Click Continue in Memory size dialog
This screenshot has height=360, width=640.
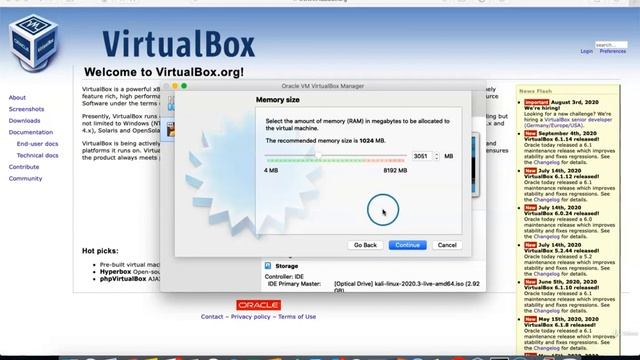coord(407,245)
